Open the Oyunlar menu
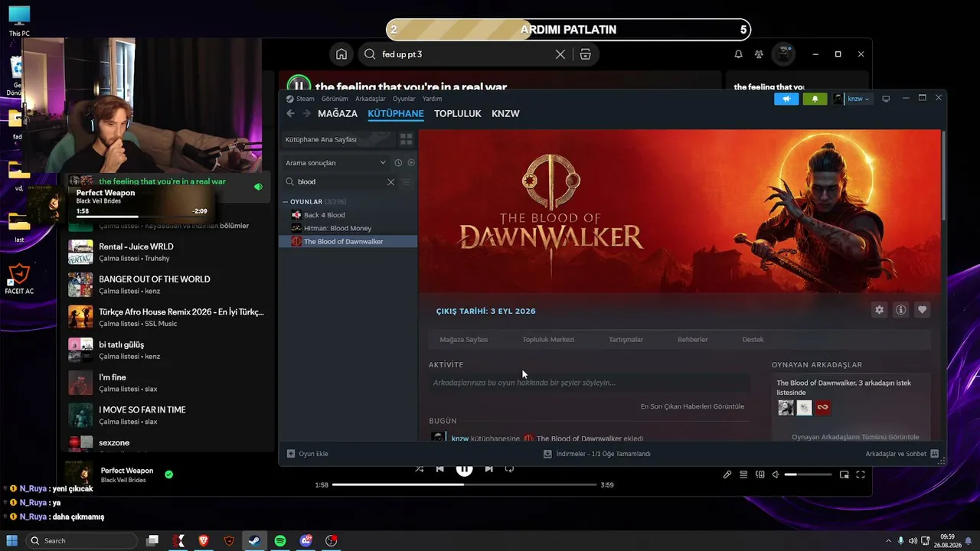 click(404, 99)
